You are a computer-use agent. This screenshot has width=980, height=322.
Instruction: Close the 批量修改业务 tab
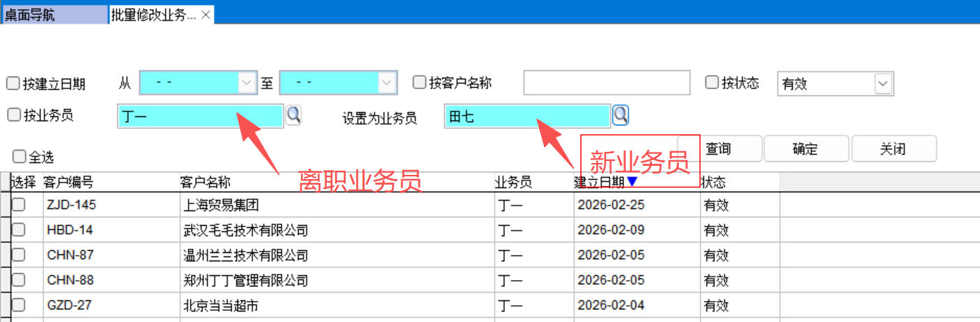coord(205,15)
